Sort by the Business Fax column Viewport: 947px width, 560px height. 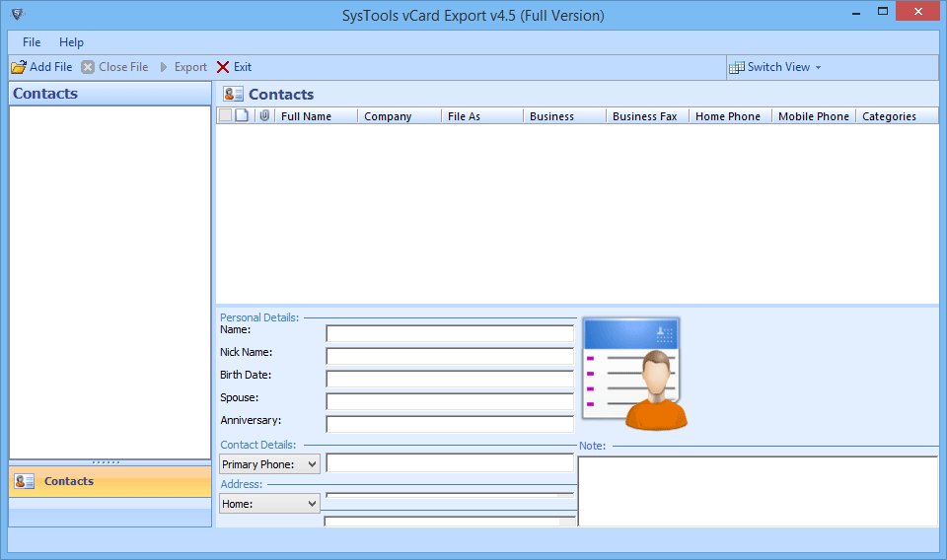647,116
